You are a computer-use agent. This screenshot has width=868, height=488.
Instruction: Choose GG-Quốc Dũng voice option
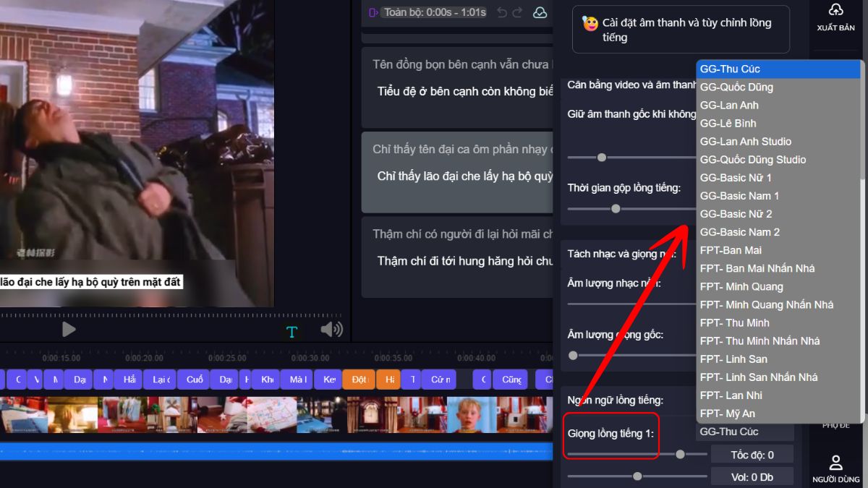point(778,87)
